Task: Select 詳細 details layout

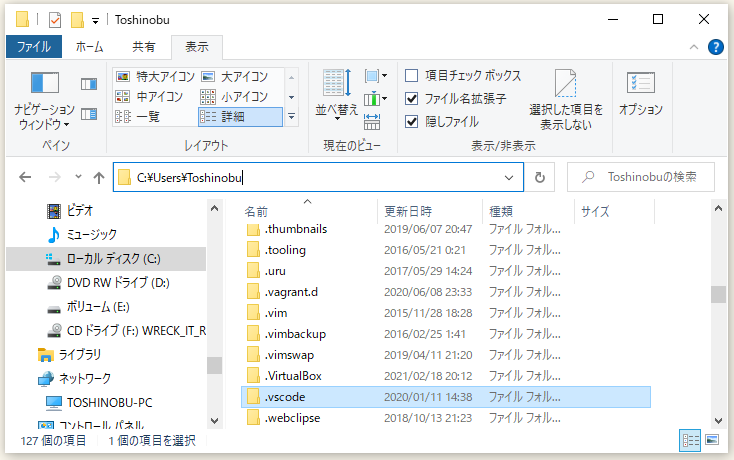Action: [241, 117]
